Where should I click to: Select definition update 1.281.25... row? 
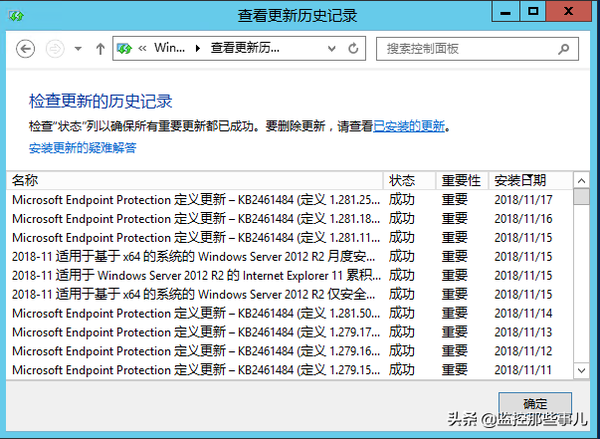coord(290,200)
